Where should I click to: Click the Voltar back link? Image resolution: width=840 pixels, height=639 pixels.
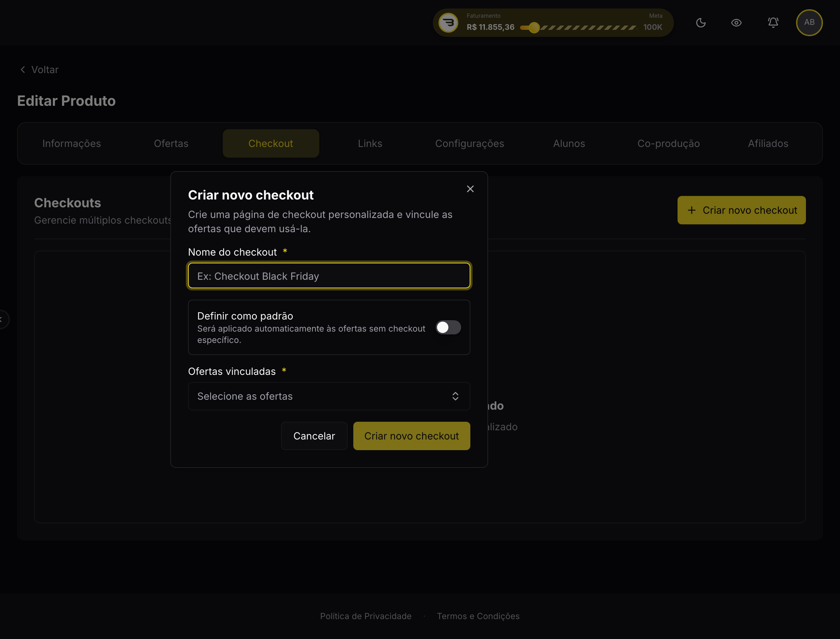coord(39,70)
